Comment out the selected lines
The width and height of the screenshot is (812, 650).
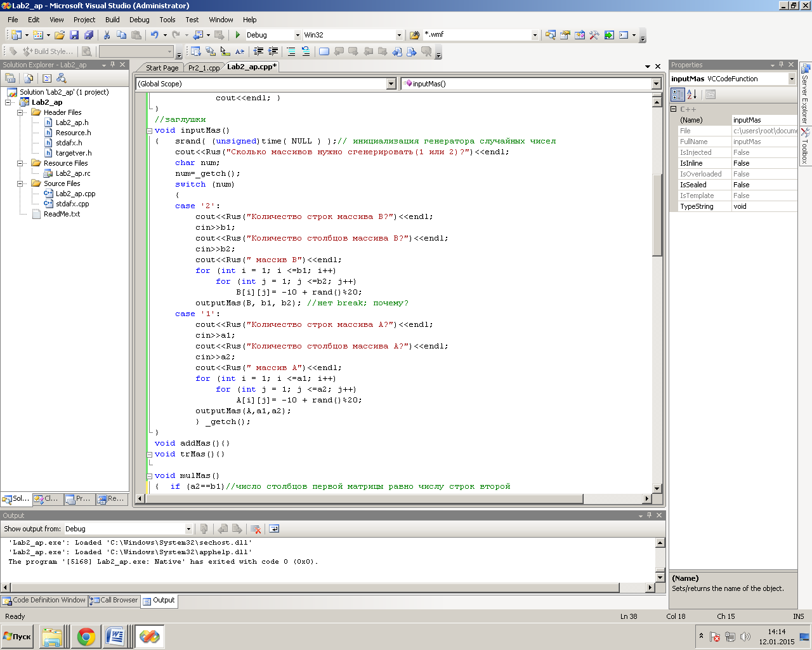(x=291, y=51)
